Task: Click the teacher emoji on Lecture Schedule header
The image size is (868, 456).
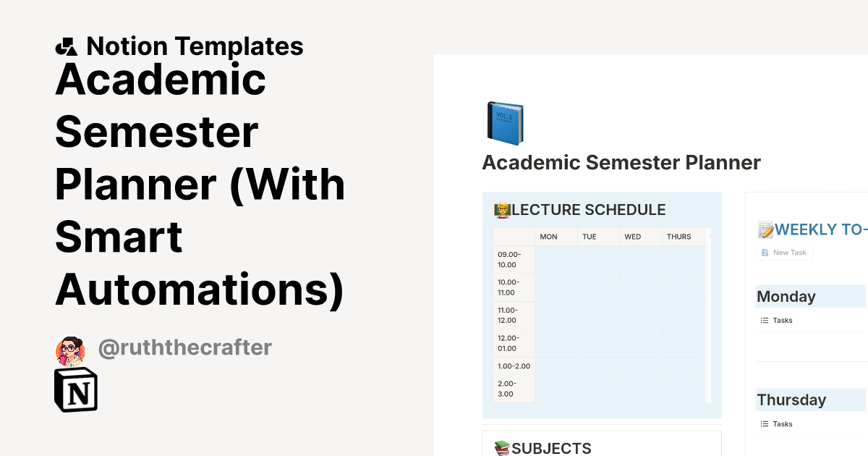Action: [x=503, y=210]
